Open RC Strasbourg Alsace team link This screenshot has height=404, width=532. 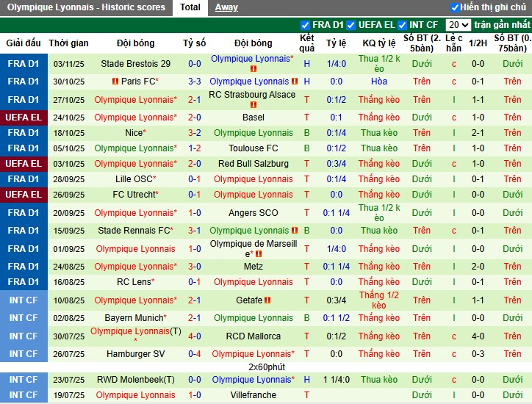[x=252, y=95]
